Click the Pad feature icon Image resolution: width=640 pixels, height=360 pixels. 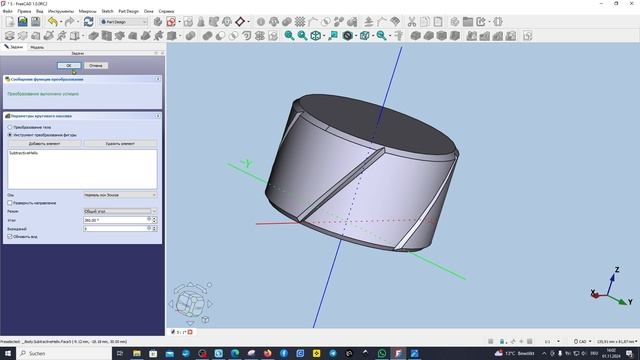9,36
